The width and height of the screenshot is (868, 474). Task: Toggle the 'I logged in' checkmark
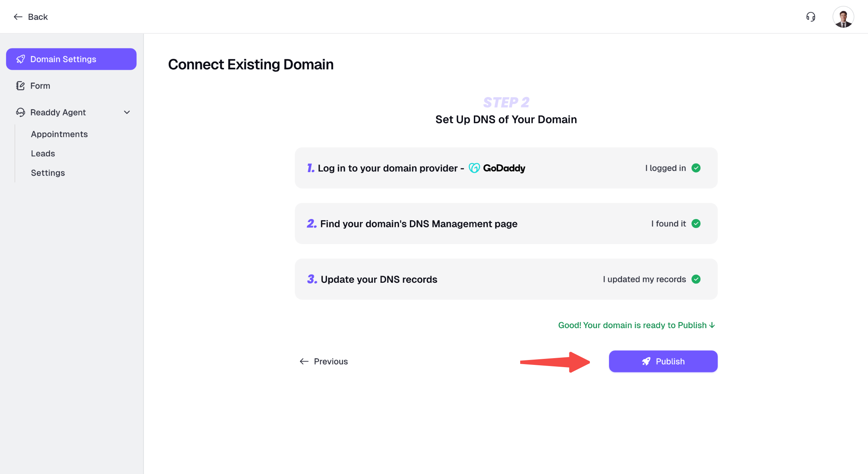[696, 168]
